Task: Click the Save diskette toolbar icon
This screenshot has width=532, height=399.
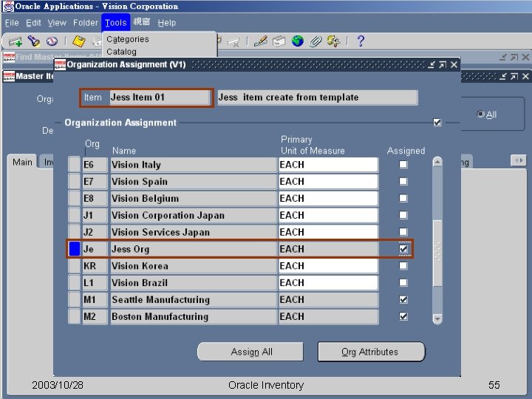Action: [79, 41]
